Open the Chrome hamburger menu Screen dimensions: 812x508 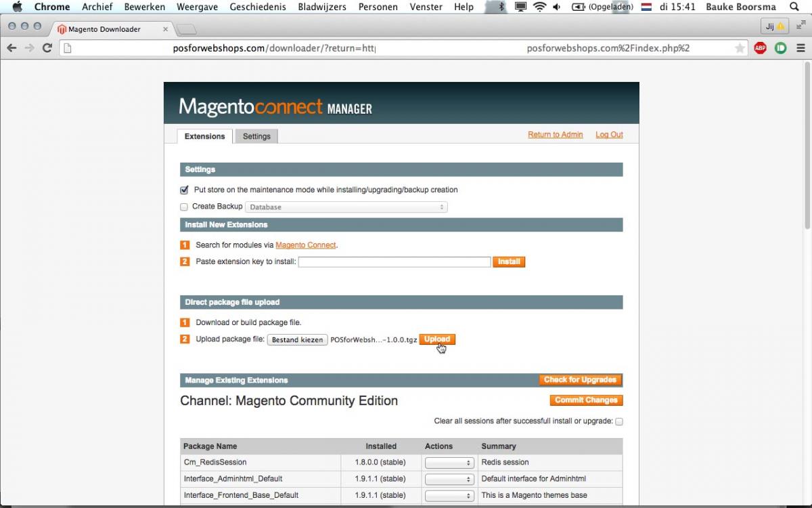[x=800, y=48]
